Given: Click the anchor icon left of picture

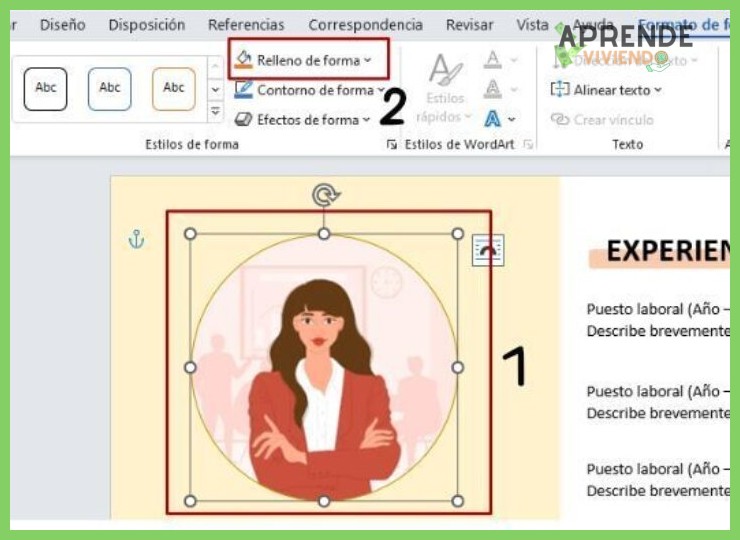Looking at the screenshot, I should coord(136,239).
